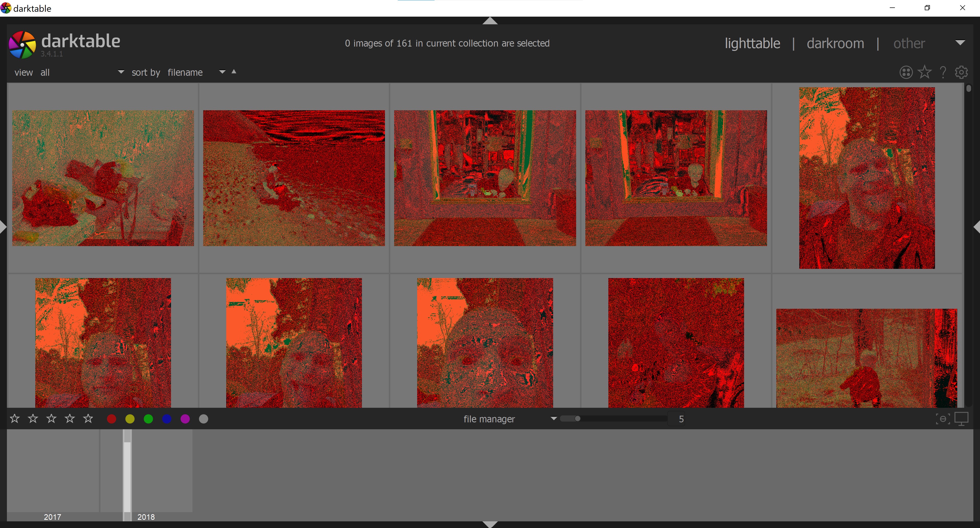Minimize the darktable window
The height and width of the screenshot is (528, 980).
893,8
